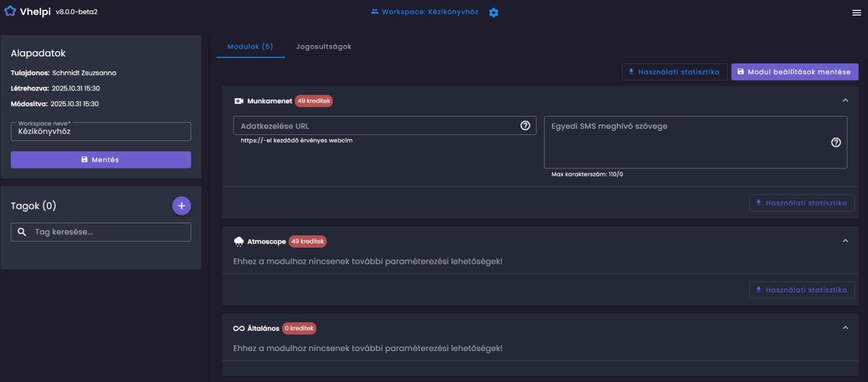This screenshot has height=382, width=868.
Task: Open workspace settings gear icon
Action: point(493,12)
